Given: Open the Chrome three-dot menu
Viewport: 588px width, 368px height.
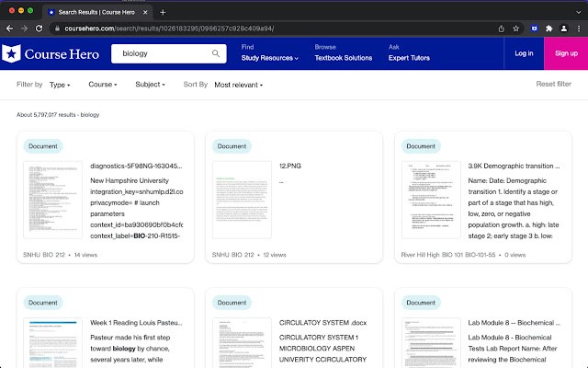Looking at the screenshot, I should [x=579, y=29].
